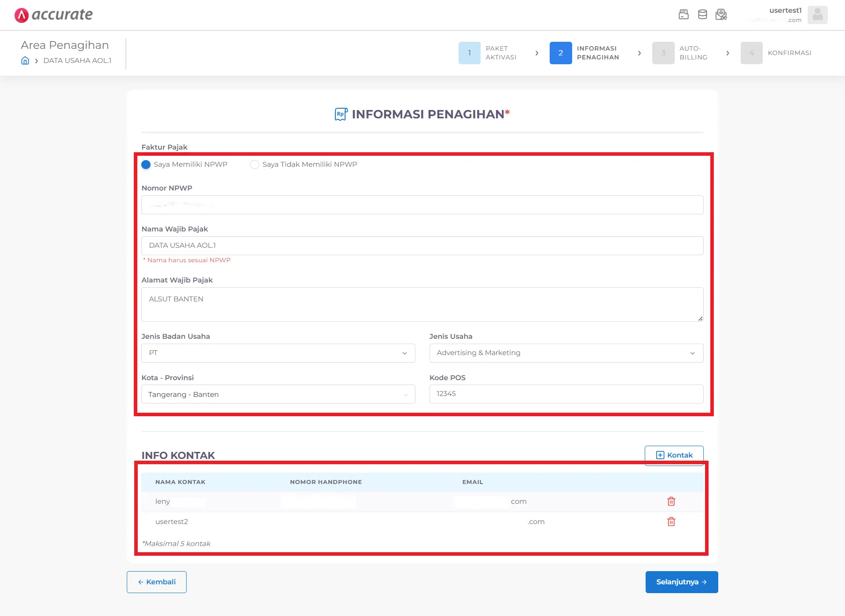Screen dimensions: 845x616
Task: Click the Maksimal 5 kontak note
Action: click(x=176, y=544)
